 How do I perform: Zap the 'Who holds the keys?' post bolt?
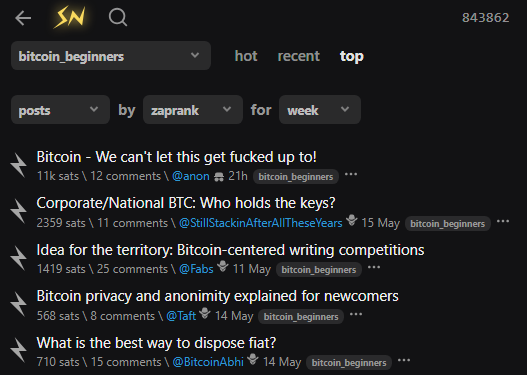[18, 211]
